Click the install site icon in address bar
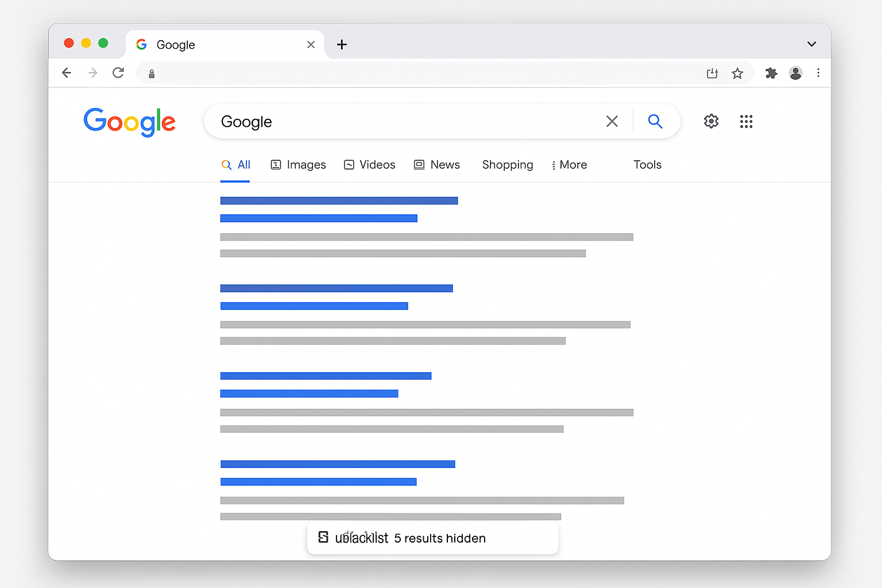This screenshot has width=882, height=588. (712, 73)
